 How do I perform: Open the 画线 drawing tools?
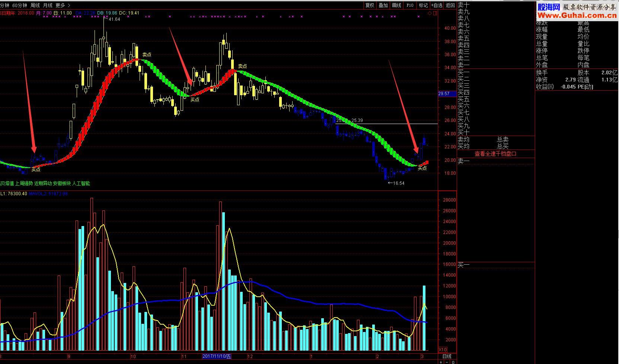point(396,5)
